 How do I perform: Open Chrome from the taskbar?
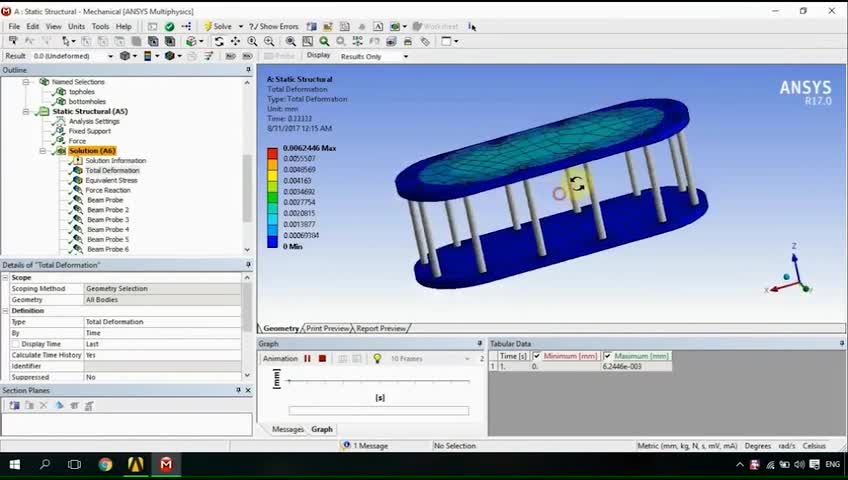[105, 464]
